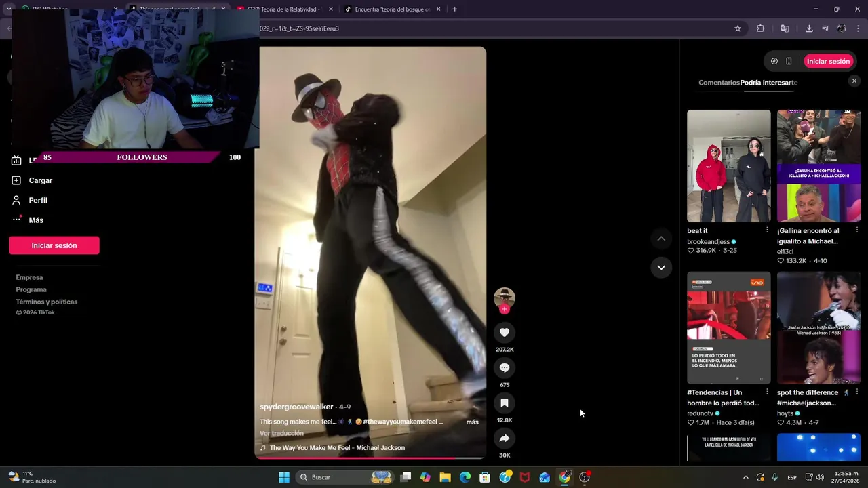Go to previous video with up chevron

661,239
